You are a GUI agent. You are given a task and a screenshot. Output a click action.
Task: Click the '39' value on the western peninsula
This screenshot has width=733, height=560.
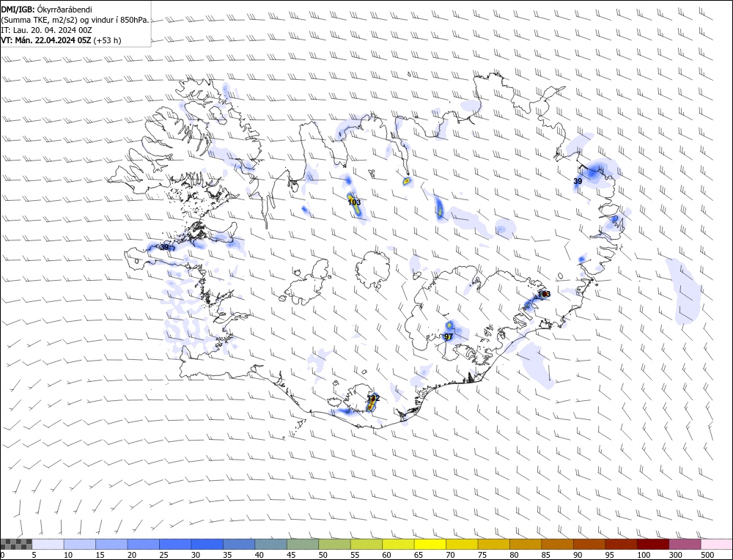[164, 247]
